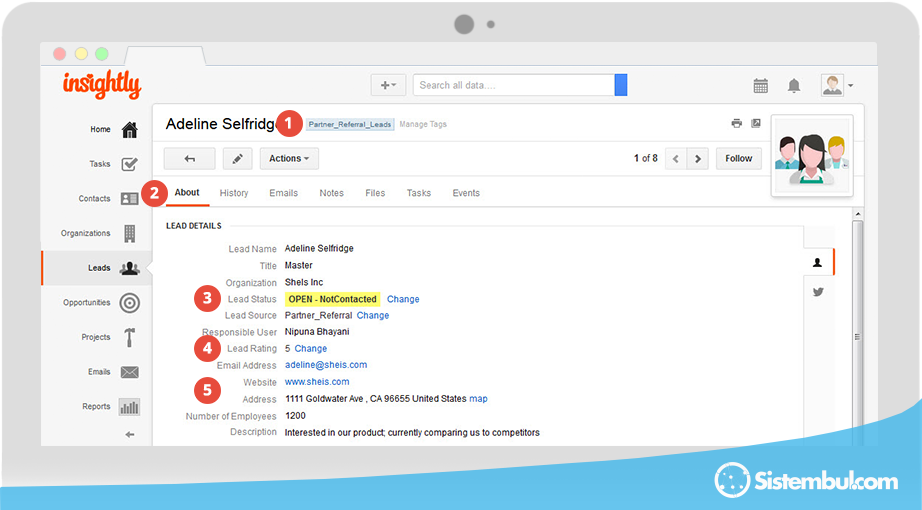This screenshot has height=510, width=922.
Task: Open the quick add plus dropdown
Action: (388, 85)
